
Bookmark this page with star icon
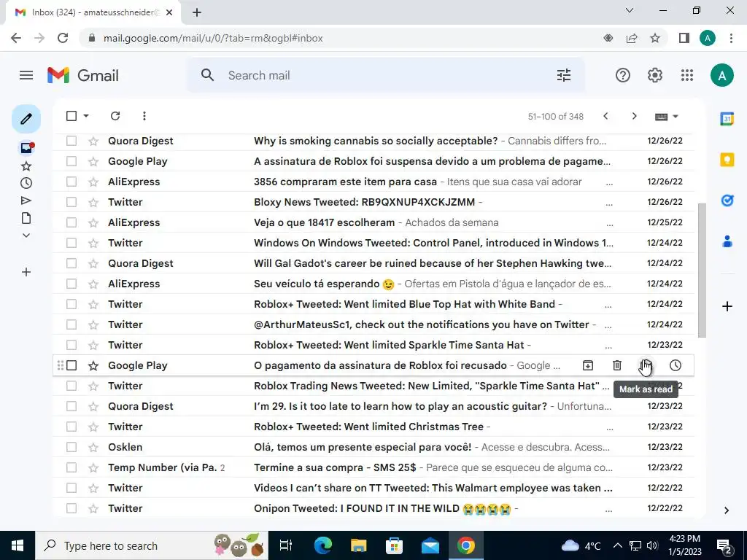point(655,38)
